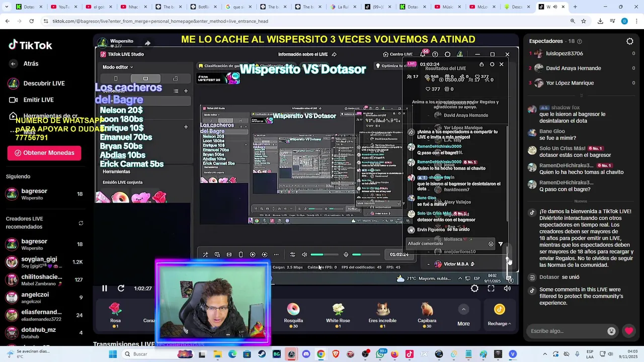Open chilitoshacie... live channel
The height and width of the screenshot is (362, 644).
pos(44,280)
